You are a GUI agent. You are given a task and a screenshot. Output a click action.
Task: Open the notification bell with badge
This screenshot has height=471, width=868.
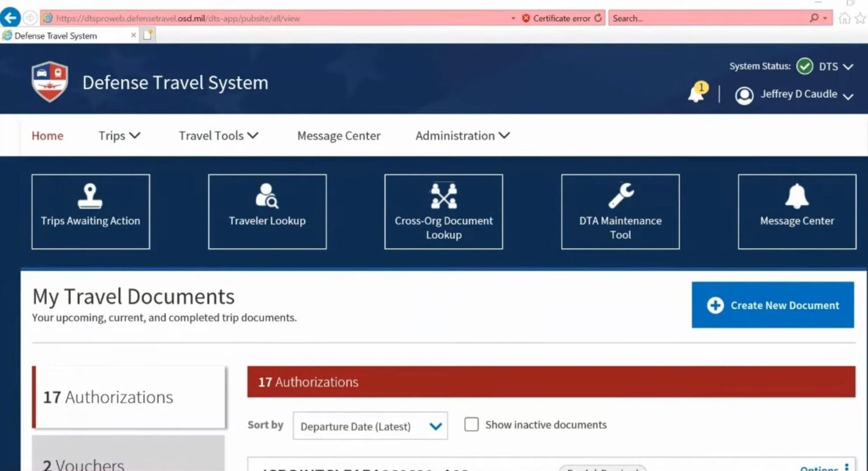click(697, 93)
